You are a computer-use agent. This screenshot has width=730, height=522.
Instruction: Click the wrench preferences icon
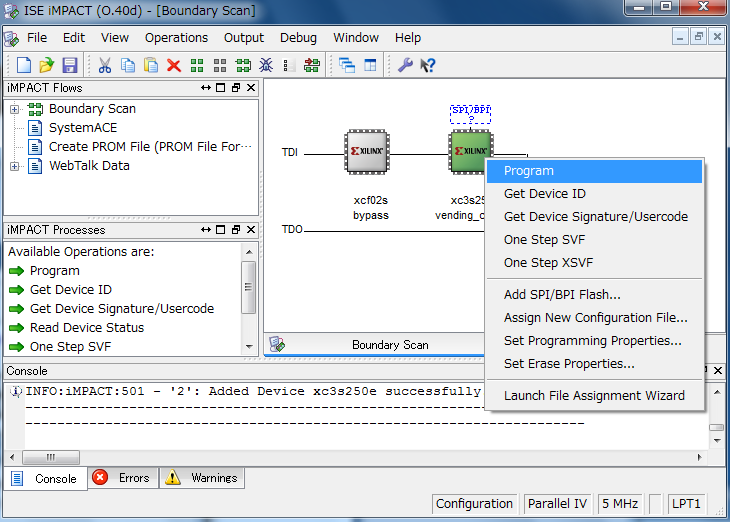click(405, 65)
